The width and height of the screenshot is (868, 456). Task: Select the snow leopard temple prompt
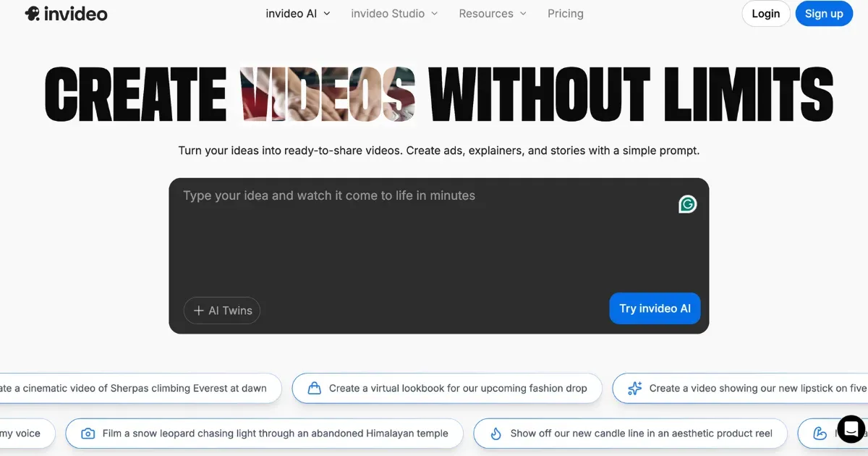[264, 434]
